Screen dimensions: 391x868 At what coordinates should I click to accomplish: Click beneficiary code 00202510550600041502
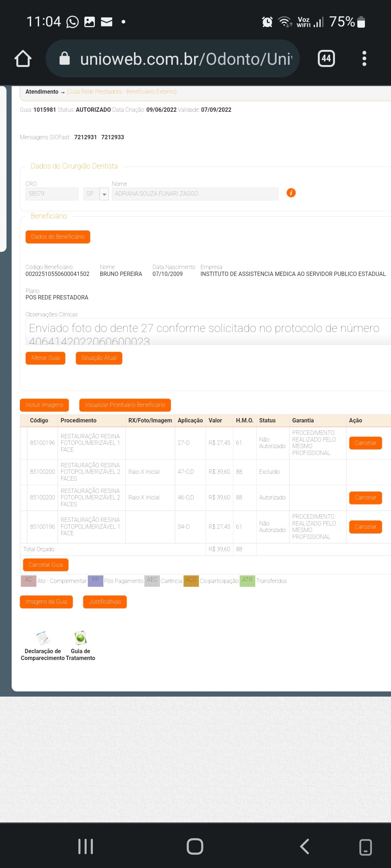tap(58, 274)
